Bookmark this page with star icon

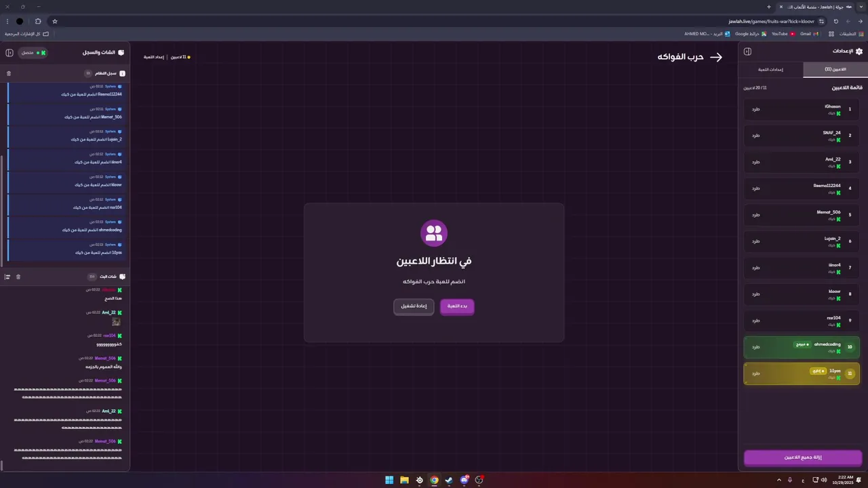(55, 21)
